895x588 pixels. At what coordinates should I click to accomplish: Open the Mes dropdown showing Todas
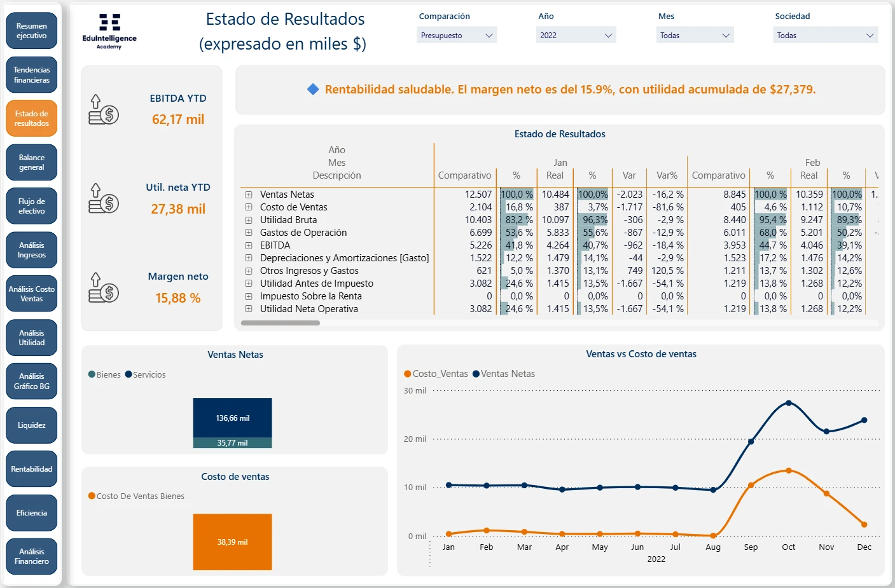tap(695, 36)
